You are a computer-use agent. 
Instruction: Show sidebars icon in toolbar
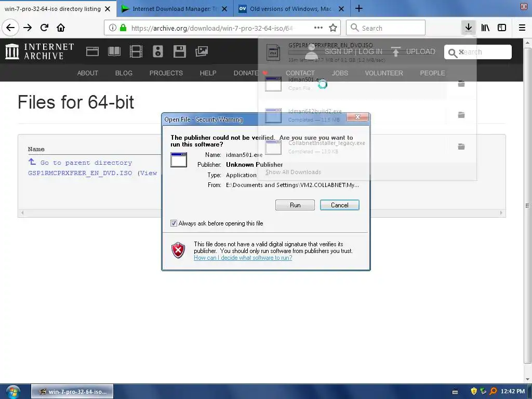click(x=502, y=28)
